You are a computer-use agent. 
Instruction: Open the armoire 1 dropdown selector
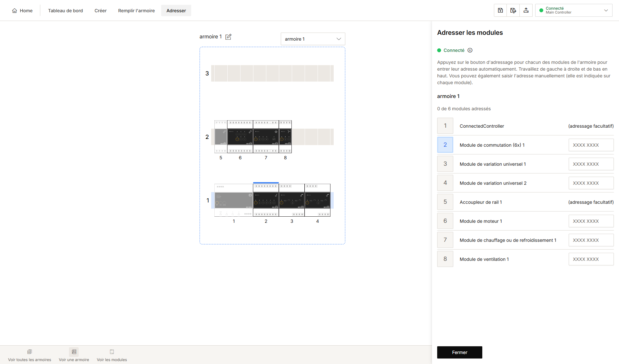point(313,39)
